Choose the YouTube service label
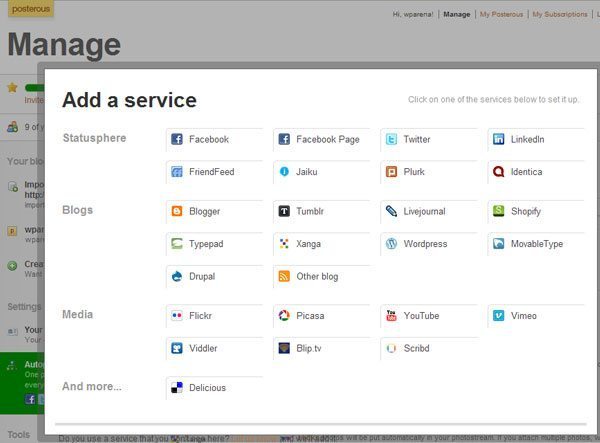600x443 pixels. point(421,316)
